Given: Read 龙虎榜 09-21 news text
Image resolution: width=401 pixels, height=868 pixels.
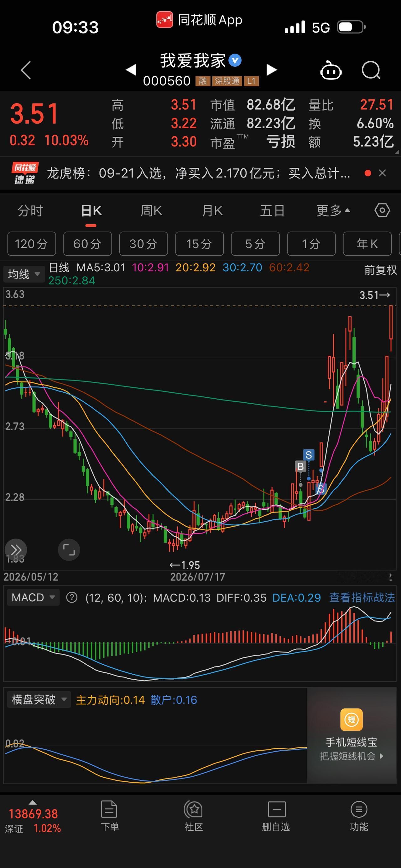Looking at the screenshot, I should tap(198, 173).
